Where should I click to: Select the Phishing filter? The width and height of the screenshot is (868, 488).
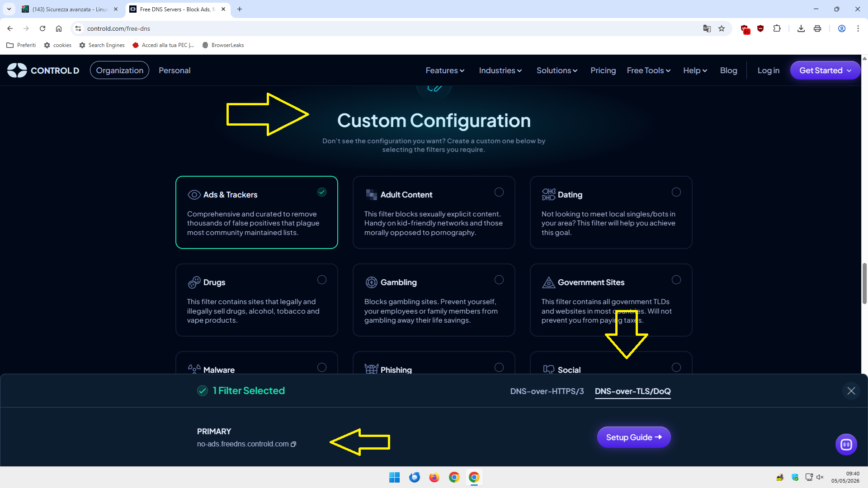coord(499,367)
